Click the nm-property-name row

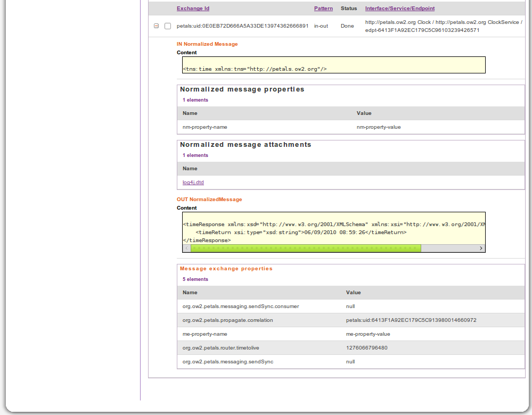click(205, 127)
